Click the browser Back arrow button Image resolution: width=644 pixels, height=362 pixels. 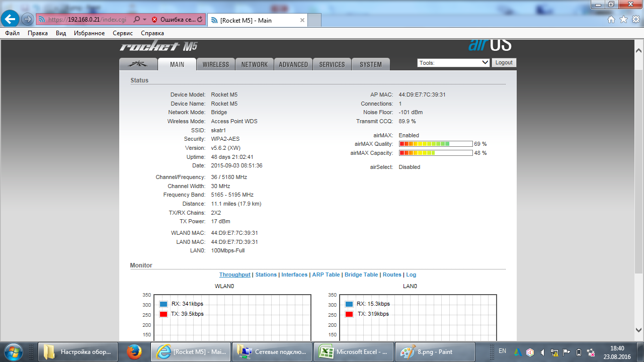(11, 20)
